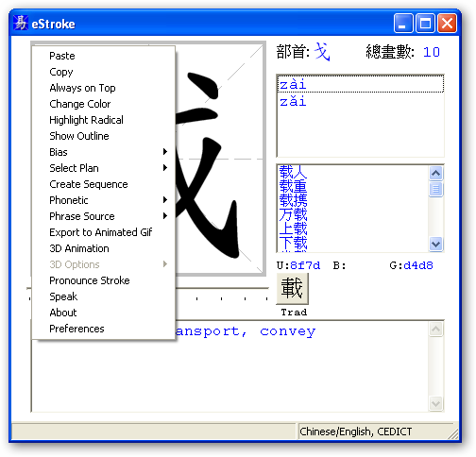Enable Always on Top option
This screenshot has width=476, height=457.
tap(104, 88)
